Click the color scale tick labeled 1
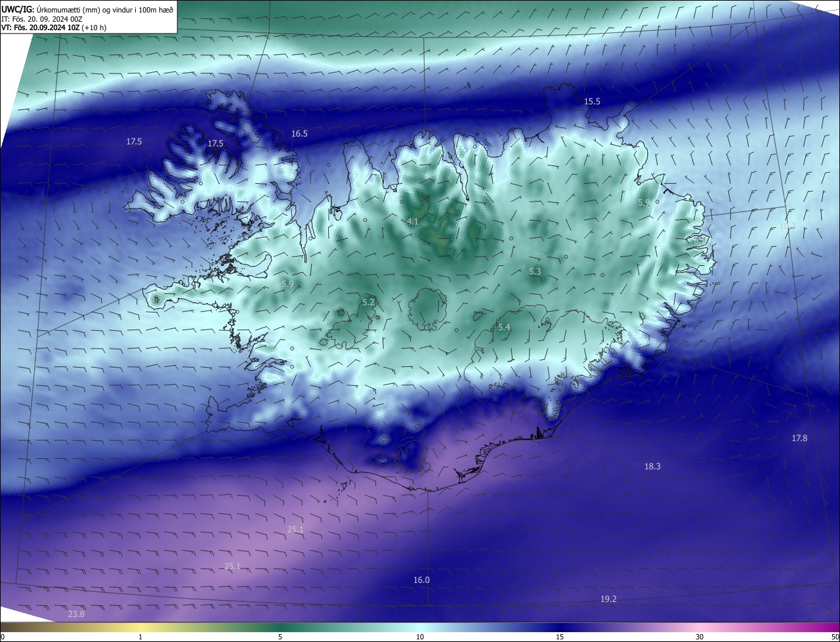 click(x=140, y=637)
